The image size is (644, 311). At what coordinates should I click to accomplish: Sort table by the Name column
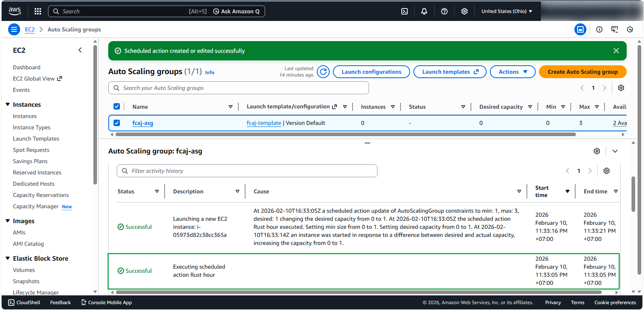click(231, 107)
